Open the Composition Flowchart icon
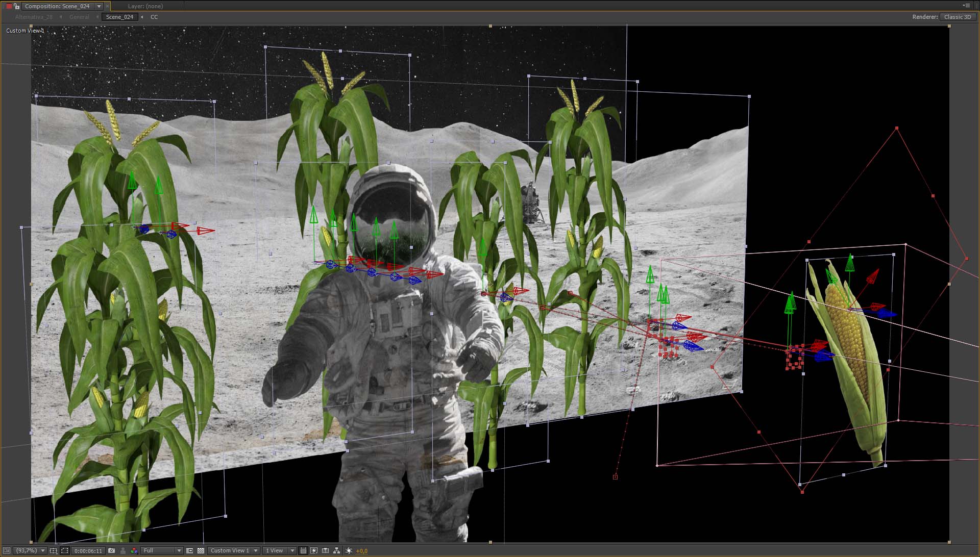Image resolution: width=980 pixels, height=557 pixels. pos(336,550)
